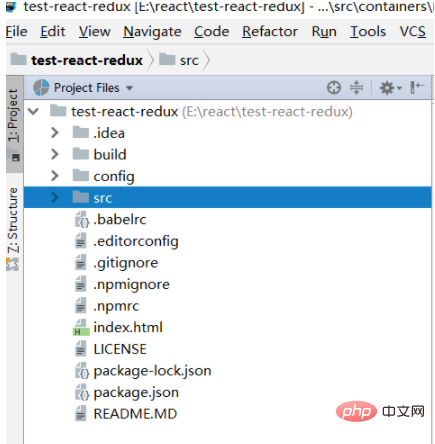Click the scroll from source crosshair icon
The image size is (435, 444).
tap(334, 88)
